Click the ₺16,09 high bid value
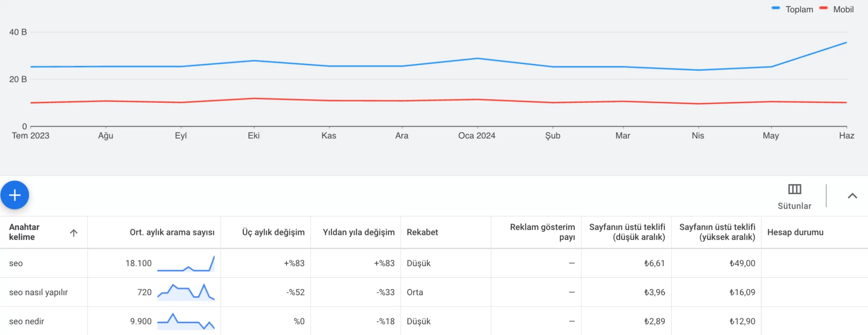868x335 pixels. (x=742, y=292)
